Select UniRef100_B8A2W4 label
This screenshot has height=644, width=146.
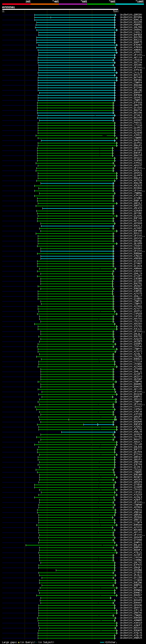[131, 85]
